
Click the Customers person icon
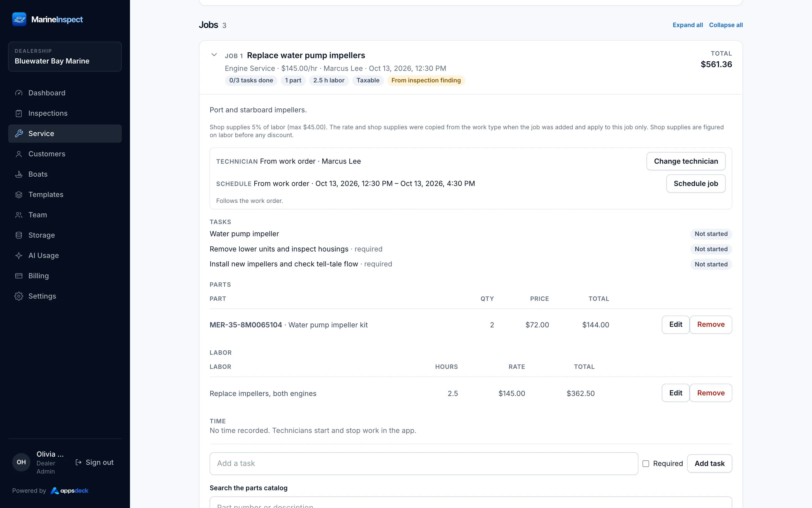(19, 154)
